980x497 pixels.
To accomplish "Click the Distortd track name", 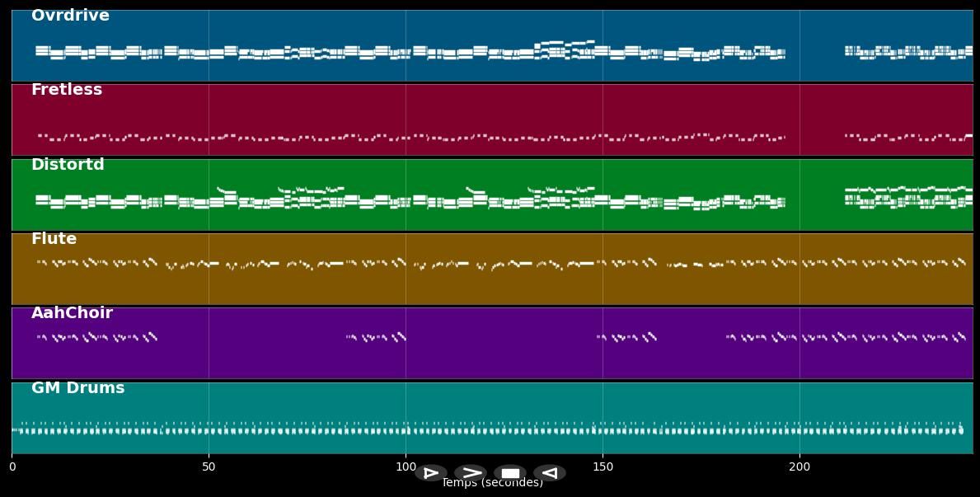I will point(68,165).
